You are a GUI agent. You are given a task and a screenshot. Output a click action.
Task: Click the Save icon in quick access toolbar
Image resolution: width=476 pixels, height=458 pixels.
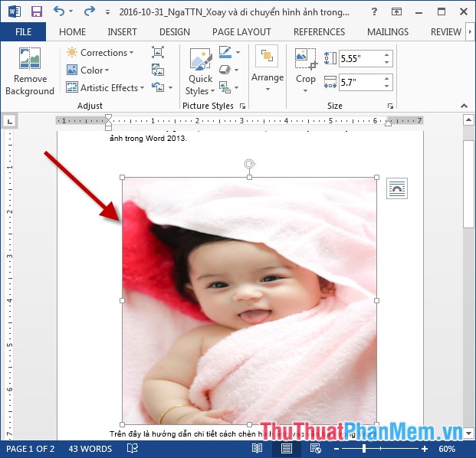(x=37, y=12)
